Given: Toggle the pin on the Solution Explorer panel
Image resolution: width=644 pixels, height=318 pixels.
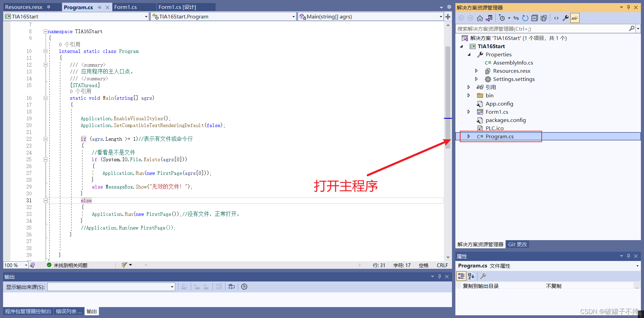Looking at the screenshot, I should pos(628,7).
